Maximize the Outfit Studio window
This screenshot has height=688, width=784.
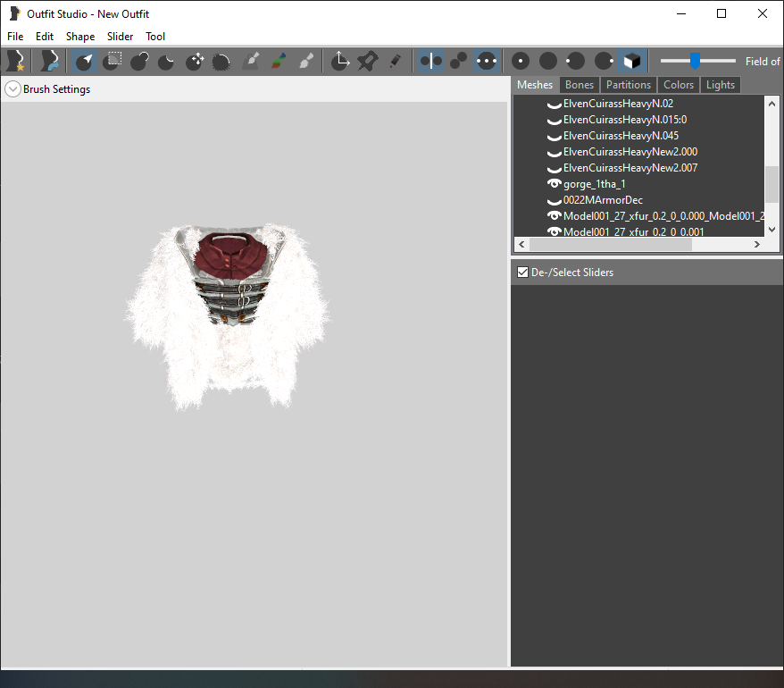pos(721,13)
